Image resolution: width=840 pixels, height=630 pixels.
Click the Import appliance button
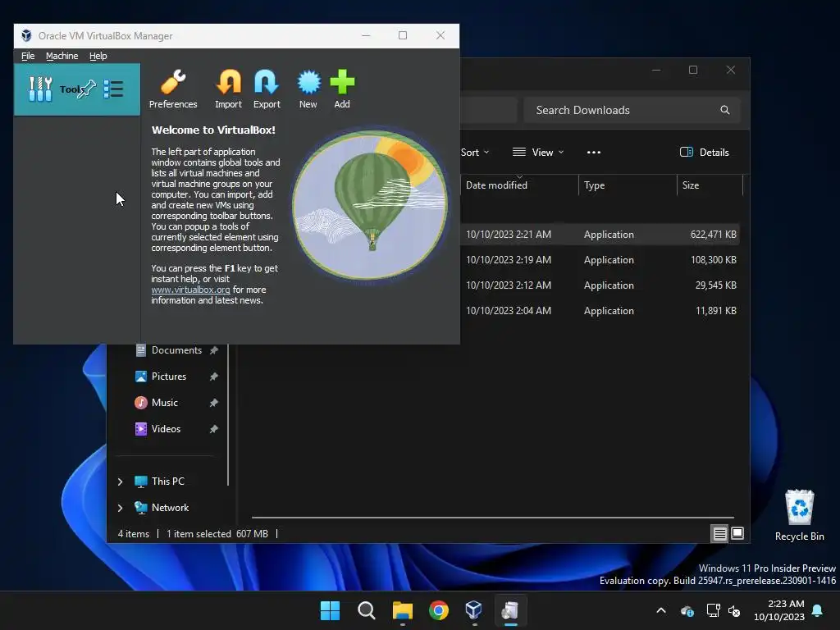point(228,89)
